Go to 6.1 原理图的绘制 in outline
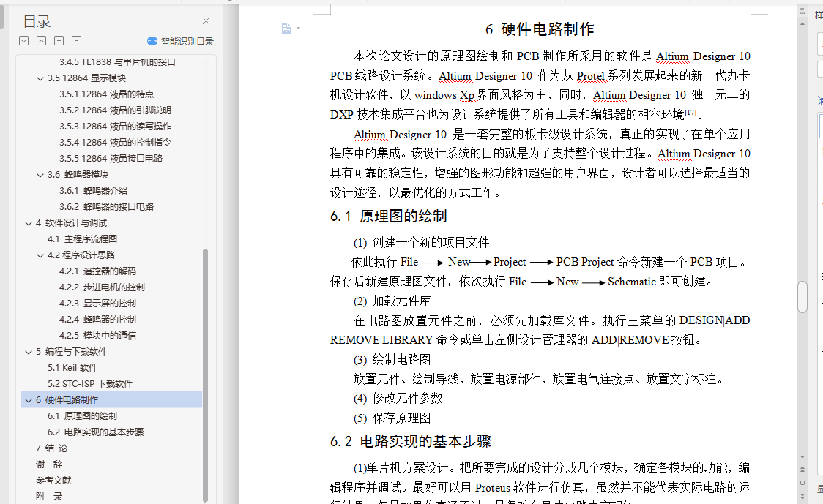 (83, 416)
